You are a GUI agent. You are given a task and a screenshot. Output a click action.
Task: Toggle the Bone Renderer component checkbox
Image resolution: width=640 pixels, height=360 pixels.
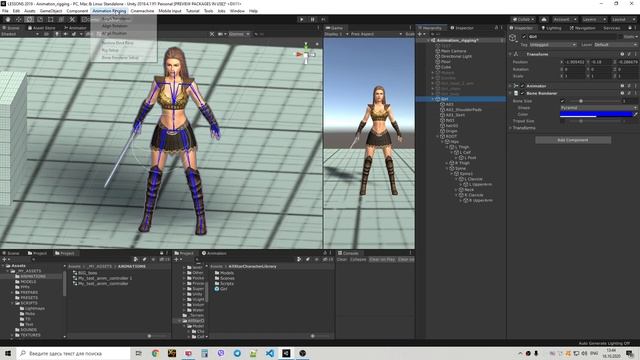coord(522,93)
